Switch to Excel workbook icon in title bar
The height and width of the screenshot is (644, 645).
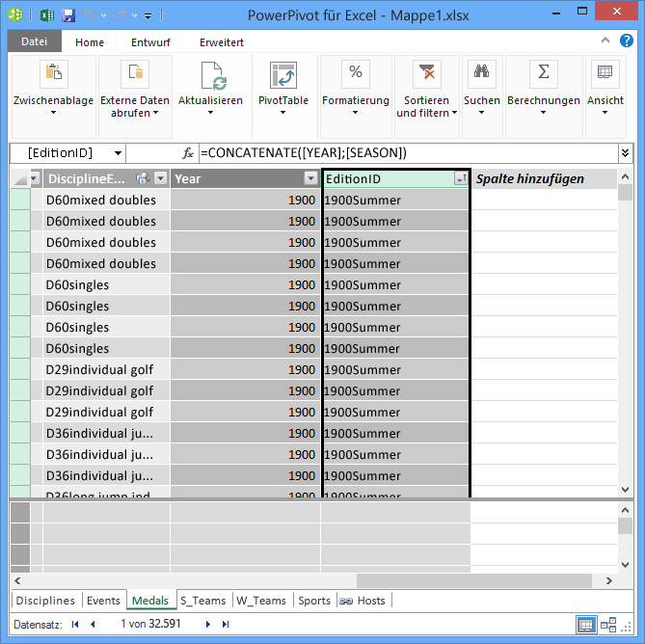47,15
